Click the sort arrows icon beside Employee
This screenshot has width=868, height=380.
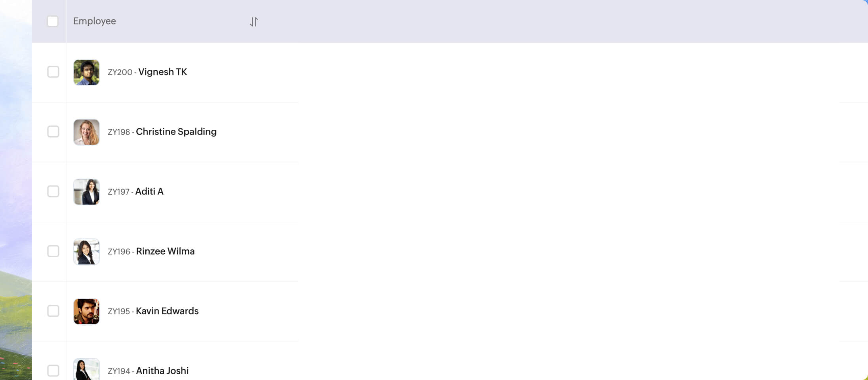(254, 21)
